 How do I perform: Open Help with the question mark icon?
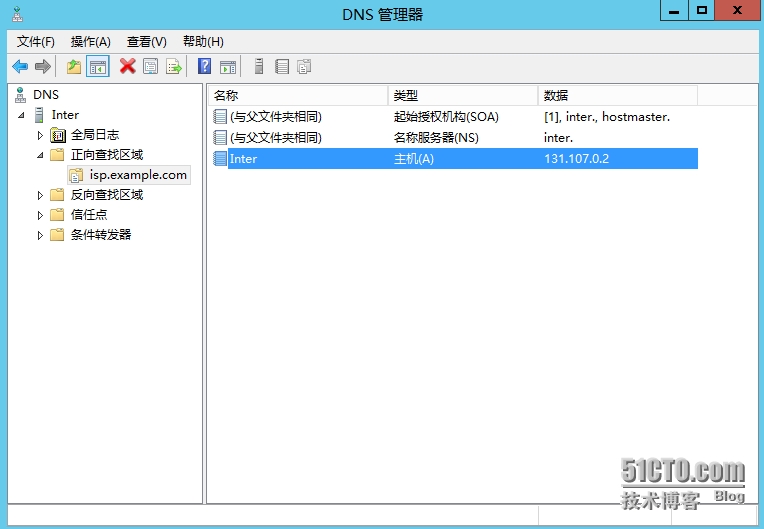pos(205,66)
